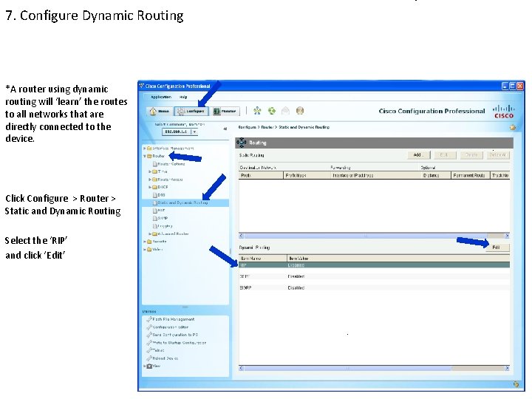Screen dimensions: 532x399
Task: Click the Prefix Mask column header
Action: click(307, 175)
